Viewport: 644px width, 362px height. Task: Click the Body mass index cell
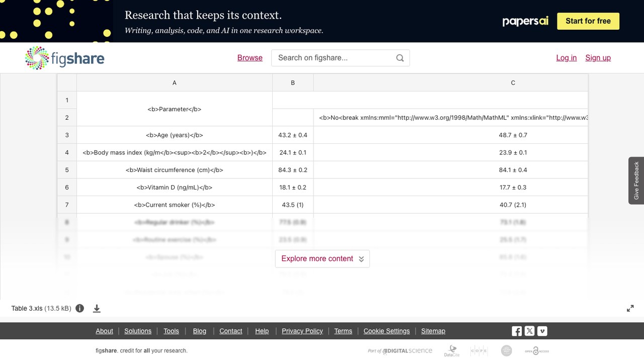(x=175, y=153)
